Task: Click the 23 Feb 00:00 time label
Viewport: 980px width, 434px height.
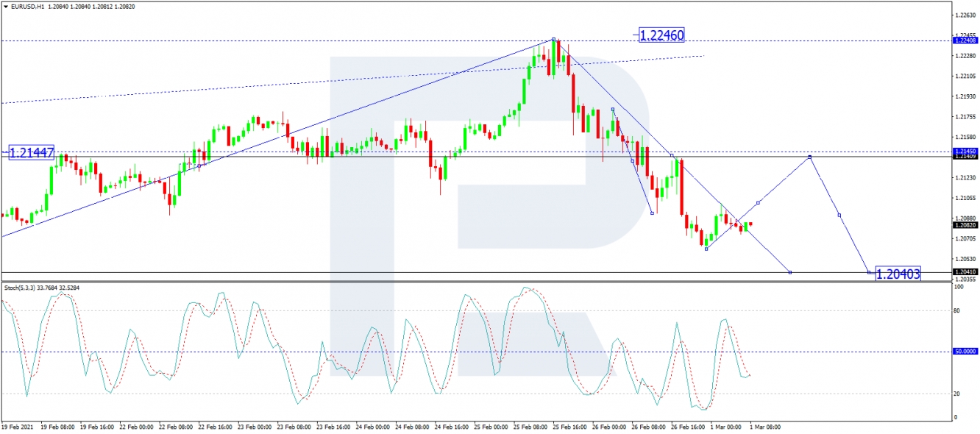Action: pyautogui.click(x=253, y=426)
